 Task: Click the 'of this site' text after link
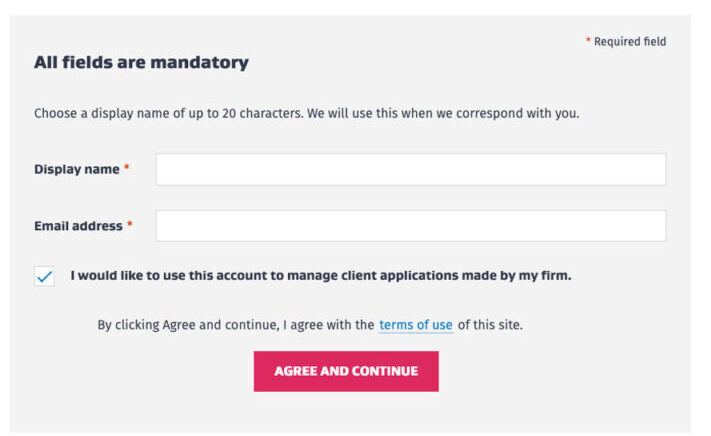(490, 325)
